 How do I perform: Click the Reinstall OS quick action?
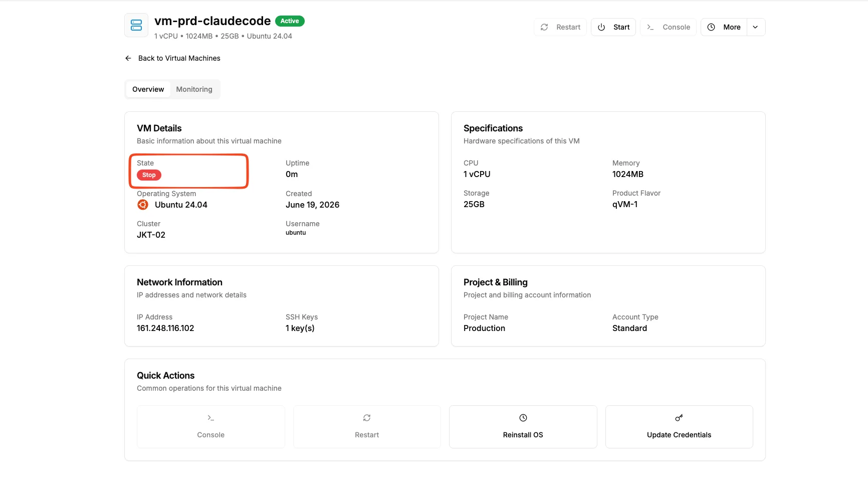pyautogui.click(x=523, y=427)
